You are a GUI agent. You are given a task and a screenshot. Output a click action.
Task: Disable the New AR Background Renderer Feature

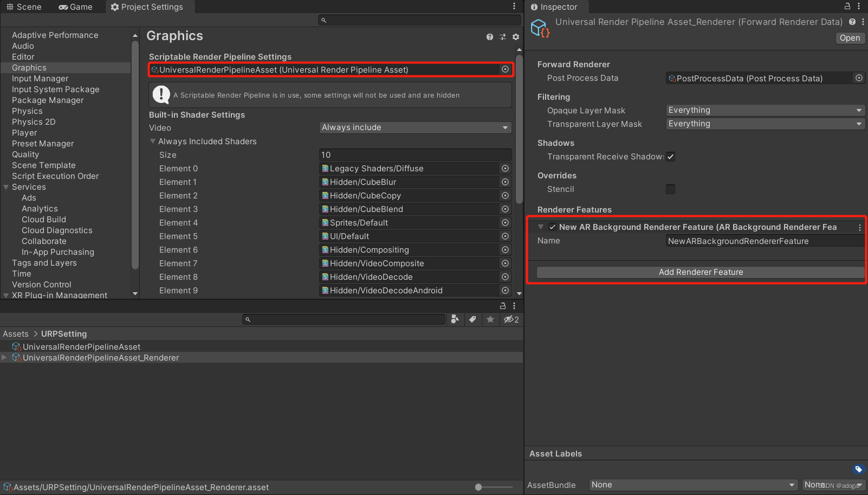553,227
